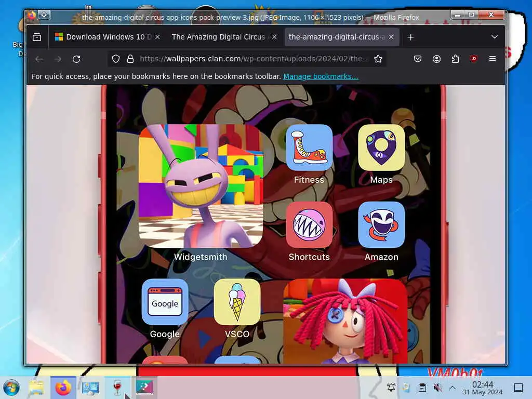532x399 pixels.
Task: Select the Firefox taskbar button
Action: [x=63, y=388]
